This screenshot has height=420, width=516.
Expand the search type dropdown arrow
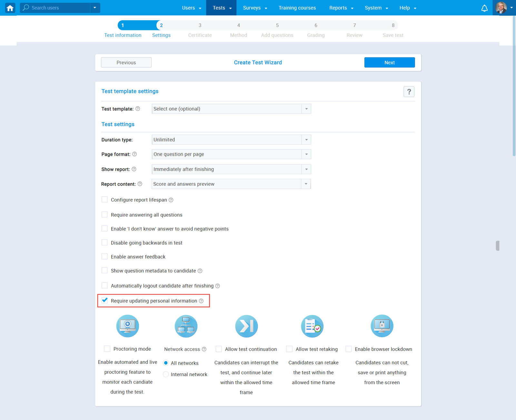(95, 8)
